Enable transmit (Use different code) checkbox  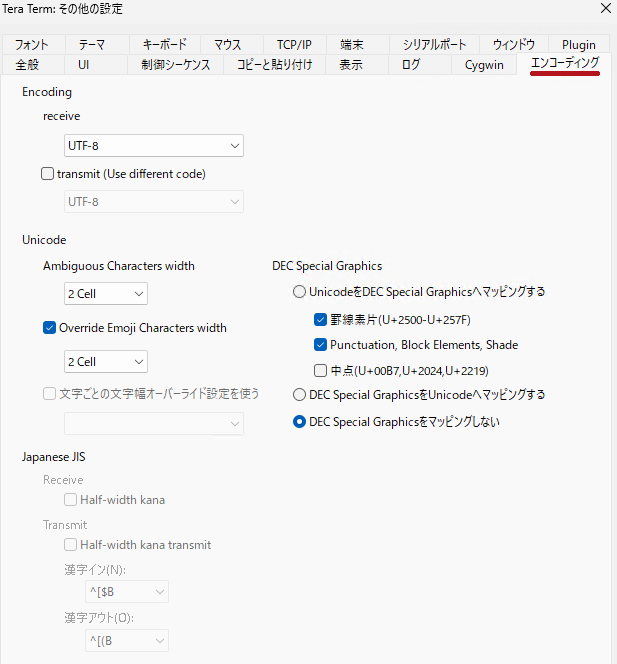pyautogui.click(x=48, y=174)
